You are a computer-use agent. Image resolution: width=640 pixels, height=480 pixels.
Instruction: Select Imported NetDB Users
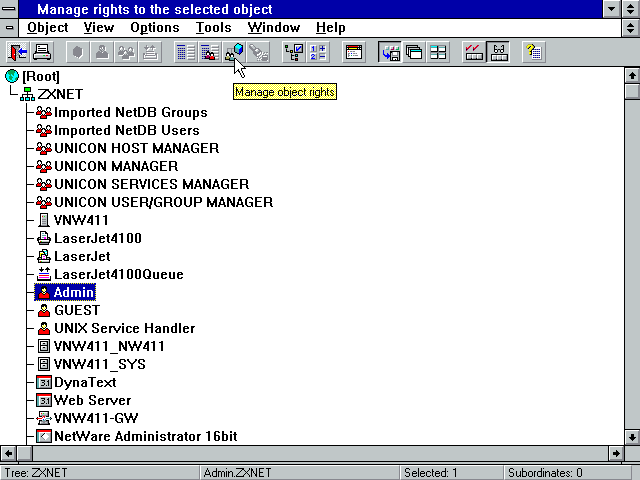coord(127,130)
